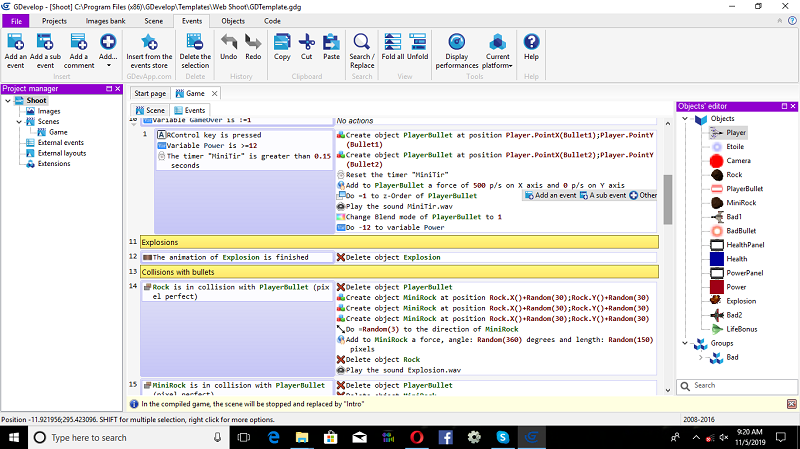
Task: Select the Health blue square object
Action: coord(716,258)
